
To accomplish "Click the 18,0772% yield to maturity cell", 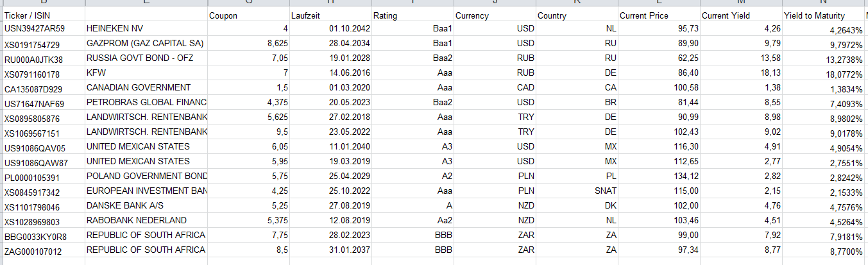I will [x=824, y=74].
